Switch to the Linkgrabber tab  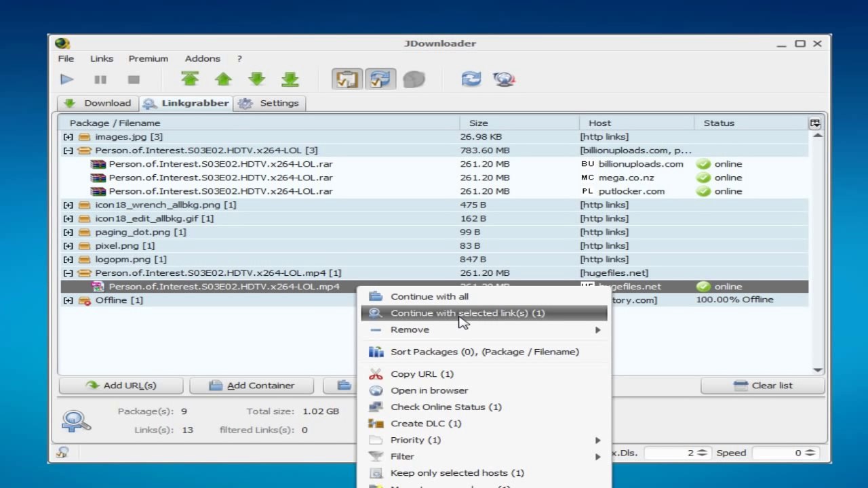pyautogui.click(x=186, y=103)
